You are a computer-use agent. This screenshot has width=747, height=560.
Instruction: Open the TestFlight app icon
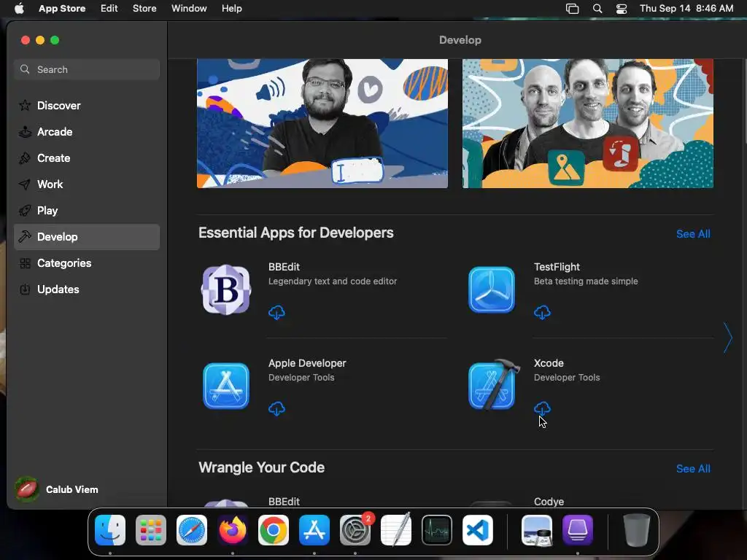coord(492,289)
